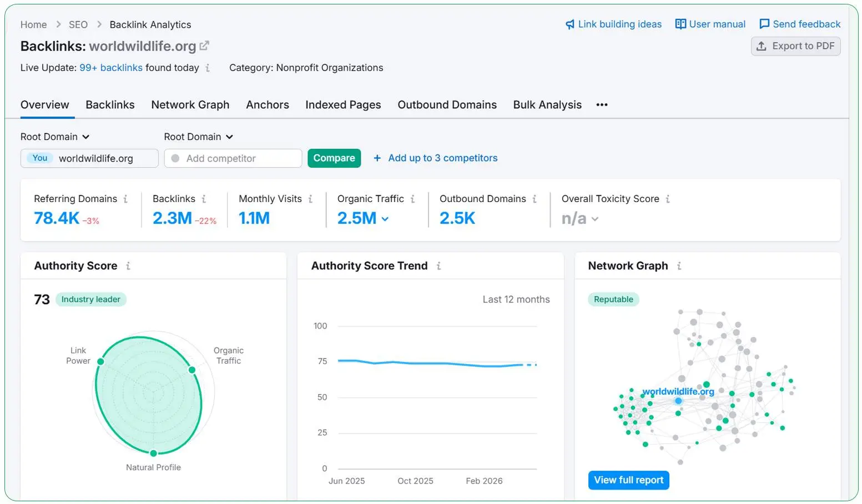Screen dimensions: 862x504
Task: Expand the Toxicity Score n/a dropdown
Action: (x=595, y=219)
